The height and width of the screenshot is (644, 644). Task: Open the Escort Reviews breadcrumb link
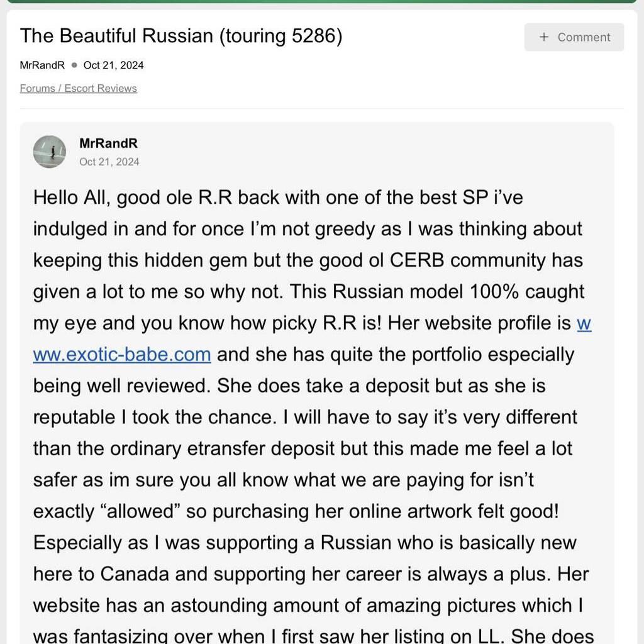[x=101, y=89]
